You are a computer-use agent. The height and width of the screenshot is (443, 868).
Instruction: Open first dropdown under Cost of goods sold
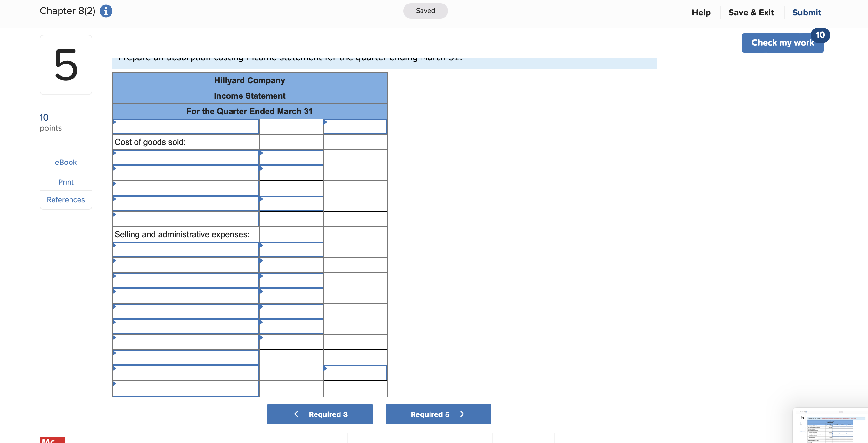click(x=186, y=158)
